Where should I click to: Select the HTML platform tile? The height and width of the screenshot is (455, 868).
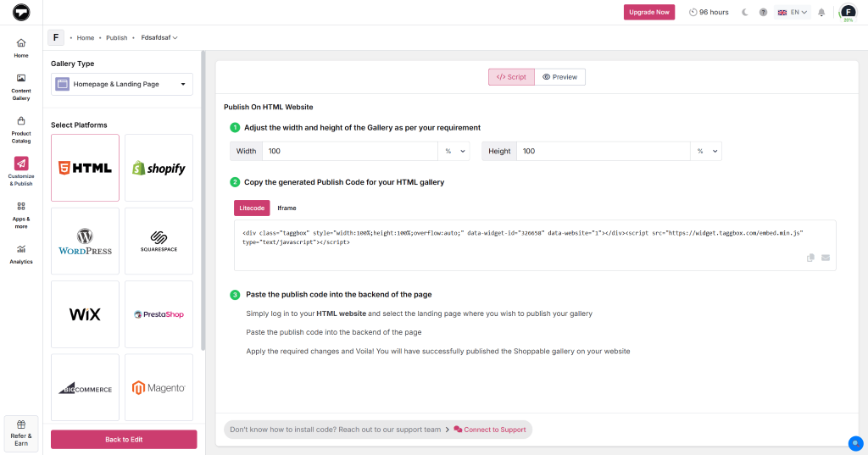pos(86,168)
